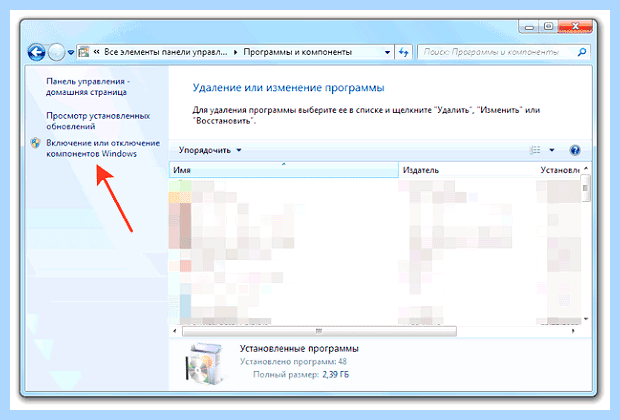Click the horizontal scrollbar thumb
The width and height of the screenshot is (620, 420).
(x=319, y=331)
